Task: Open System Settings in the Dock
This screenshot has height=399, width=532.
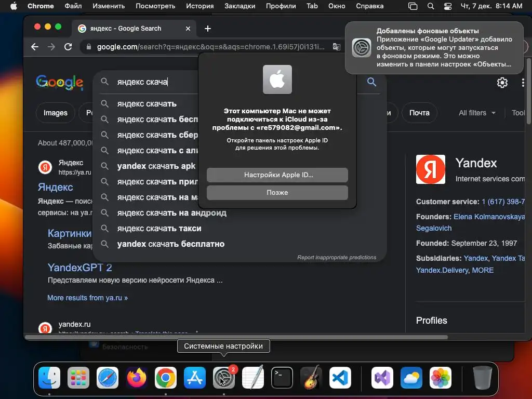Action: [224, 378]
